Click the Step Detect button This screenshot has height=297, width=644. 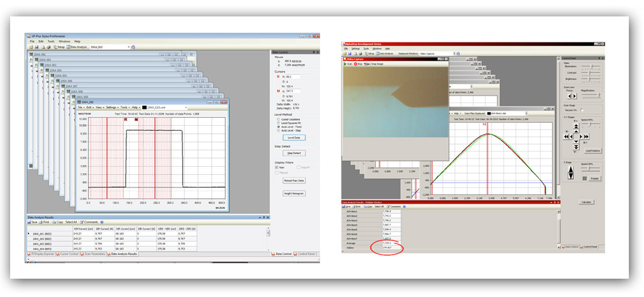pyautogui.click(x=294, y=153)
